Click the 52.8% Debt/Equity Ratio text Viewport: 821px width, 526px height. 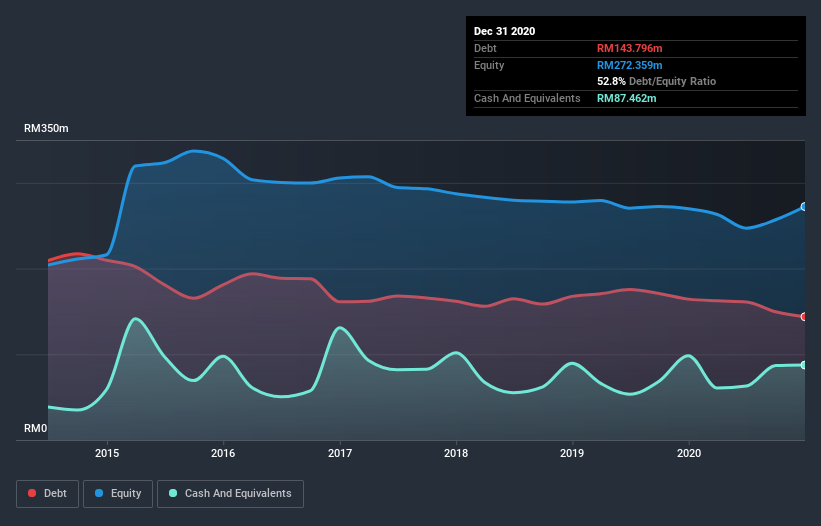pos(656,81)
